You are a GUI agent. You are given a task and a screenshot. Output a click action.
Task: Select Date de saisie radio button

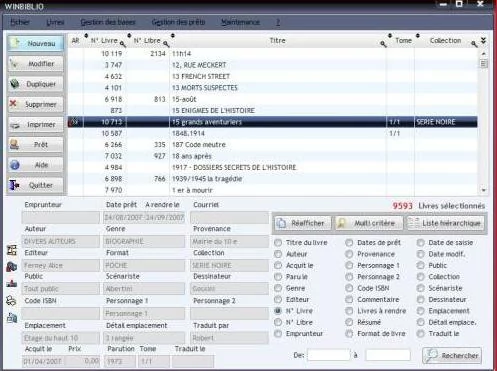tap(421, 243)
